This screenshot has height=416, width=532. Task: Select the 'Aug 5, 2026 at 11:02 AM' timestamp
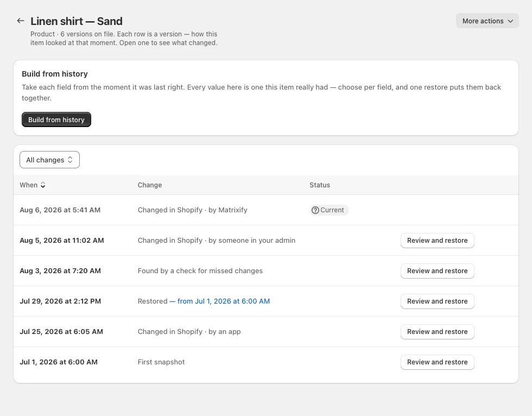click(x=62, y=241)
